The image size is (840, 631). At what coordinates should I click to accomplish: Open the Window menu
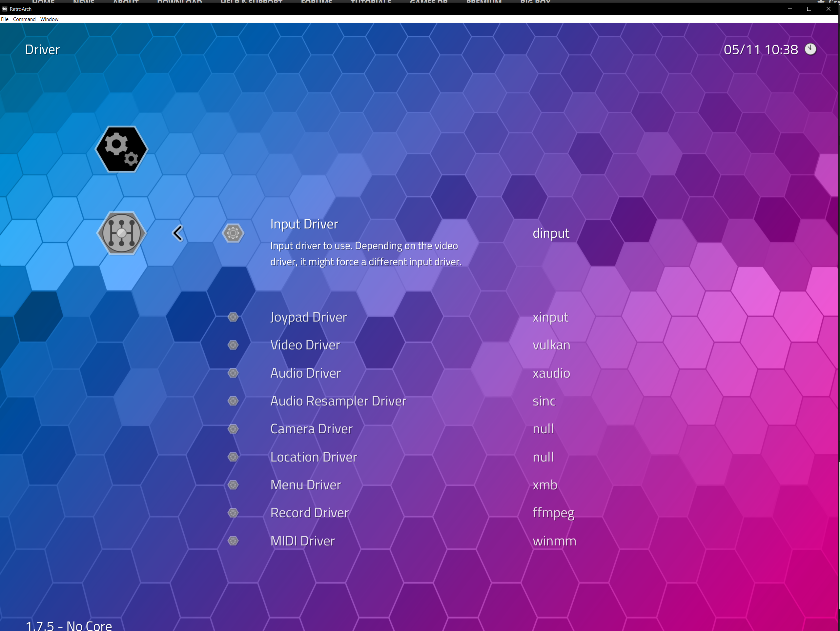[x=50, y=19]
